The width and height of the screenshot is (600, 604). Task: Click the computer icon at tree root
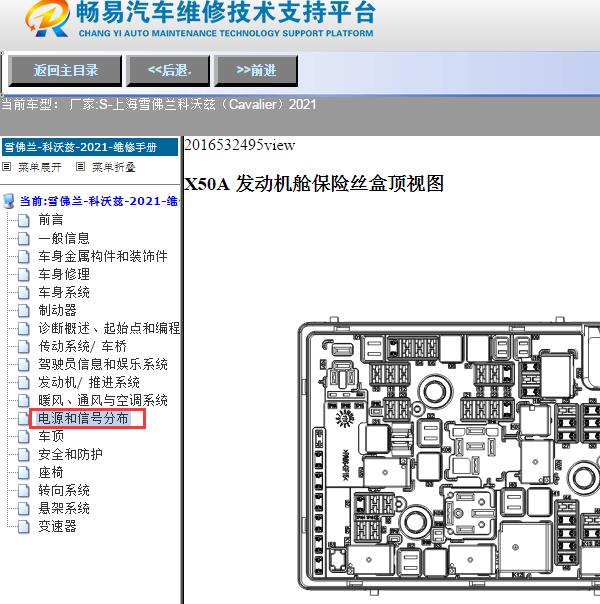[9, 201]
